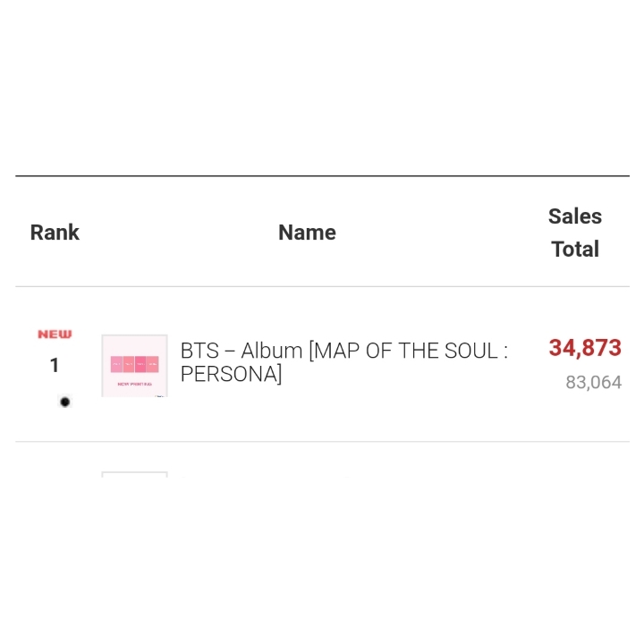Screen dimensions: 644x644
Task: Sort by the Rank column header
Action: coord(55,233)
